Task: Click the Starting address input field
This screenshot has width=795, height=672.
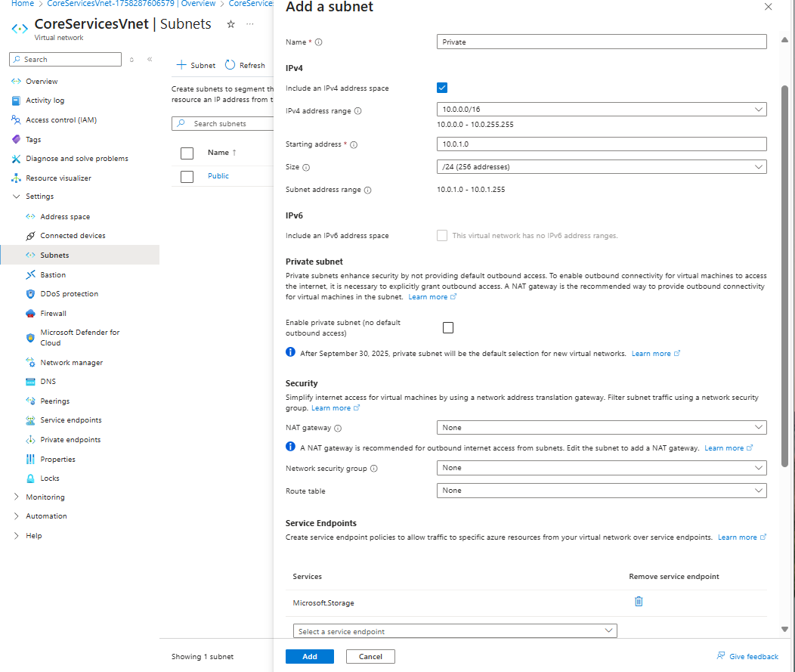Action: (x=601, y=144)
